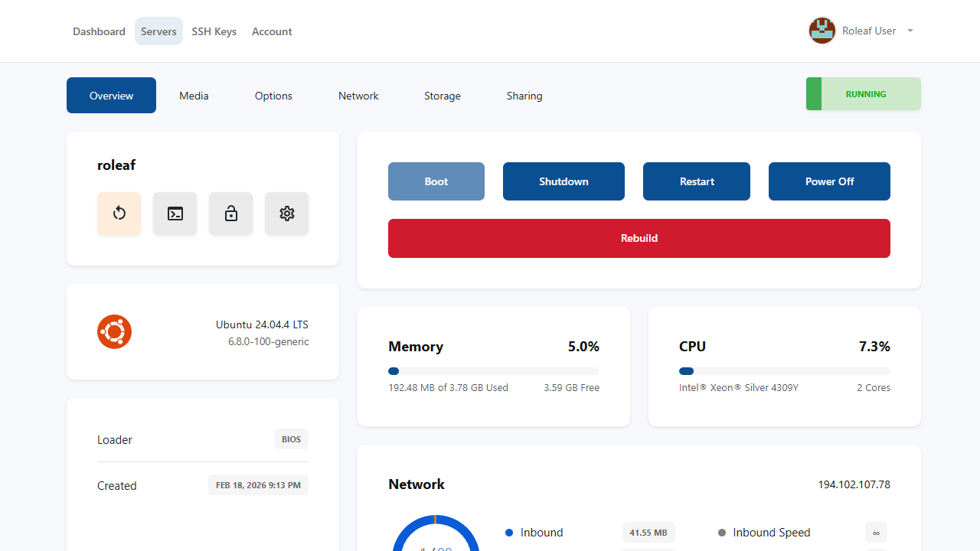Click the CPU usage progress bar
980x551 pixels.
pyautogui.click(x=784, y=371)
